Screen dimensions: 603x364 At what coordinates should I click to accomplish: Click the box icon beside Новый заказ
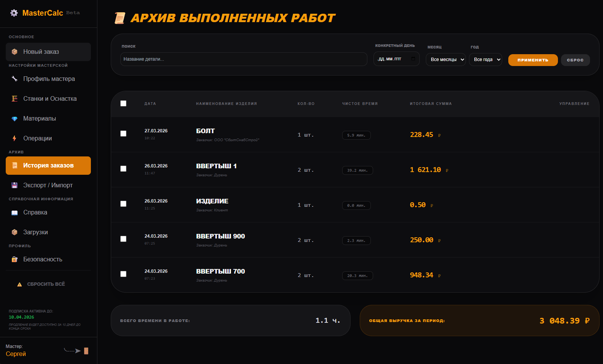click(x=15, y=52)
